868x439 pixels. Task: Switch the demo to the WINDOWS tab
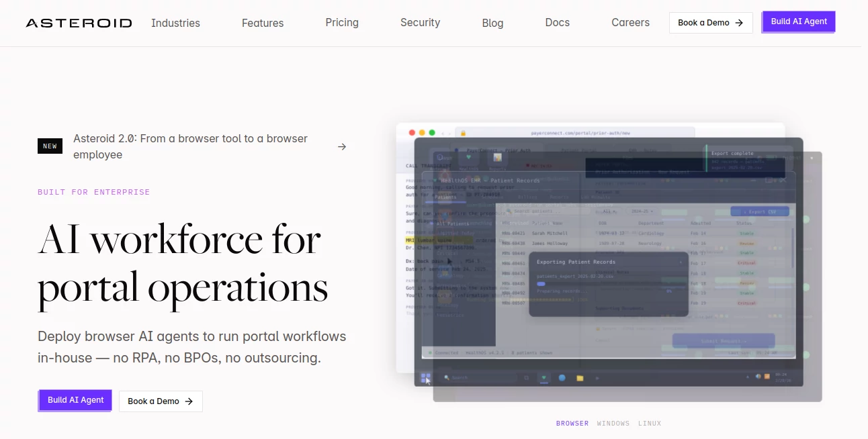click(x=613, y=424)
